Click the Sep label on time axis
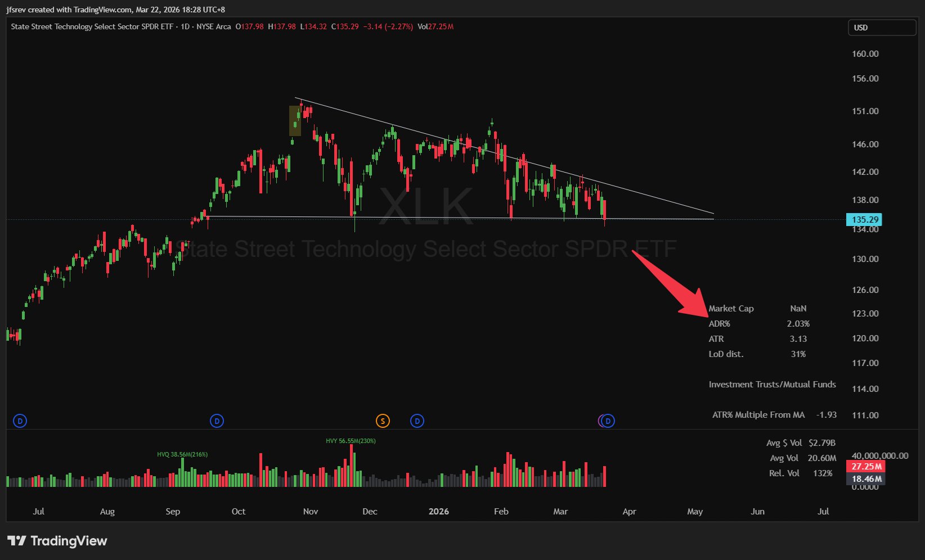The image size is (925, 560). (x=173, y=512)
